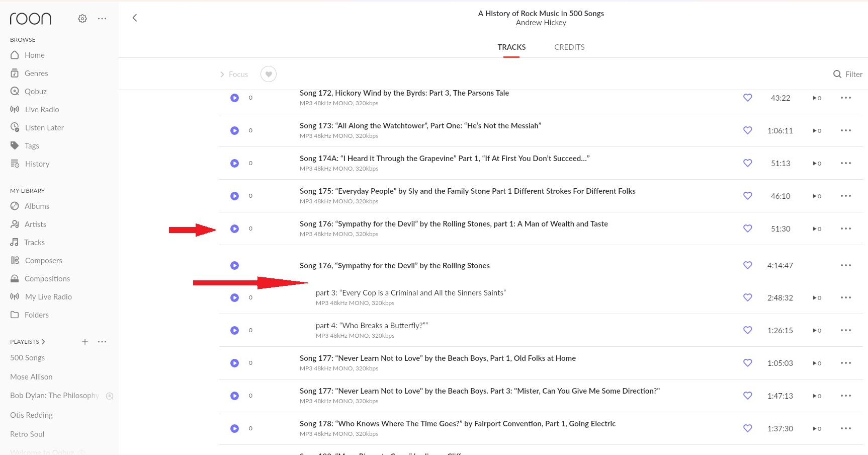Click the Filter search field

[848, 74]
